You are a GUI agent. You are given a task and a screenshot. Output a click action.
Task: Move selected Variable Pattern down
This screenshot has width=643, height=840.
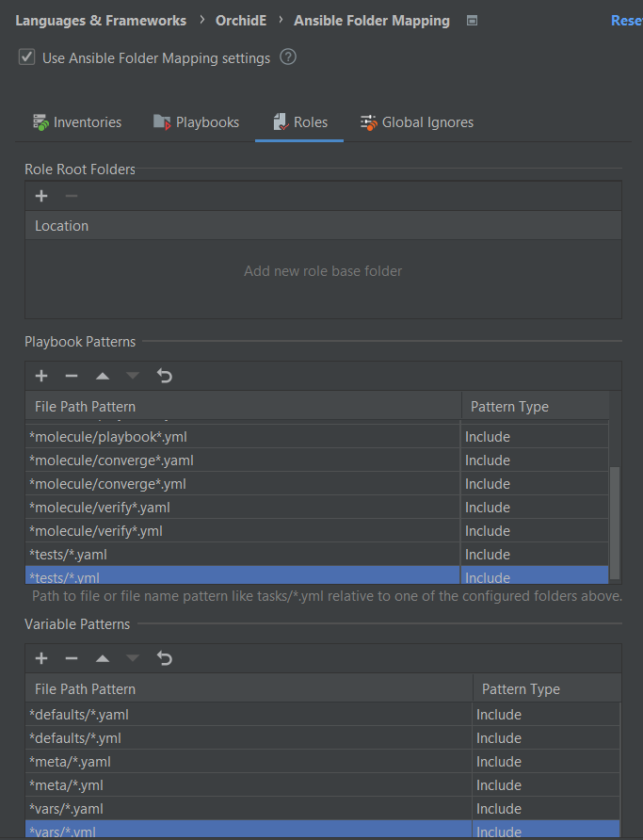point(132,658)
